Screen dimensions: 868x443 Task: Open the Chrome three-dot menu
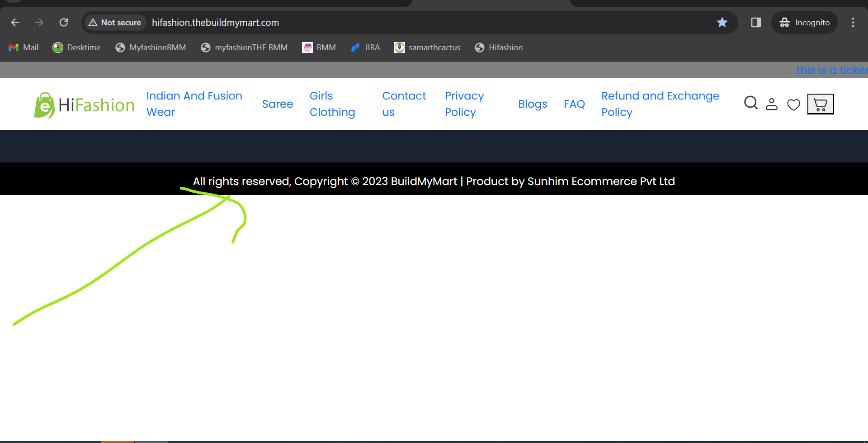[x=853, y=22]
